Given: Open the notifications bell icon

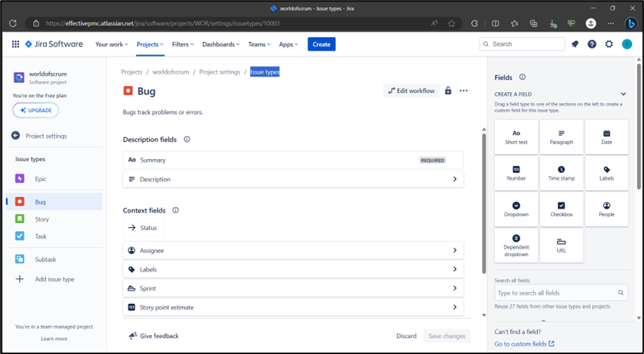Looking at the screenshot, I should pos(574,44).
